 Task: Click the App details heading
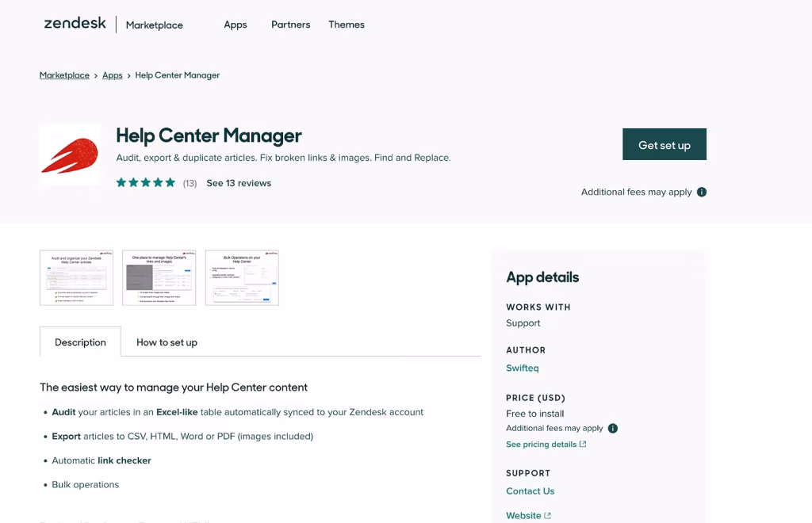[x=542, y=277]
